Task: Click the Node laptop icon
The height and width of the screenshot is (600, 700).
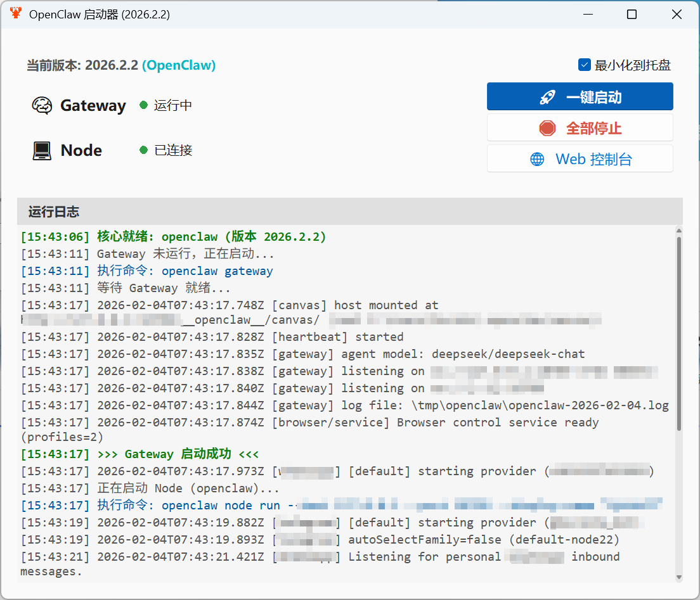Action: point(42,151)
